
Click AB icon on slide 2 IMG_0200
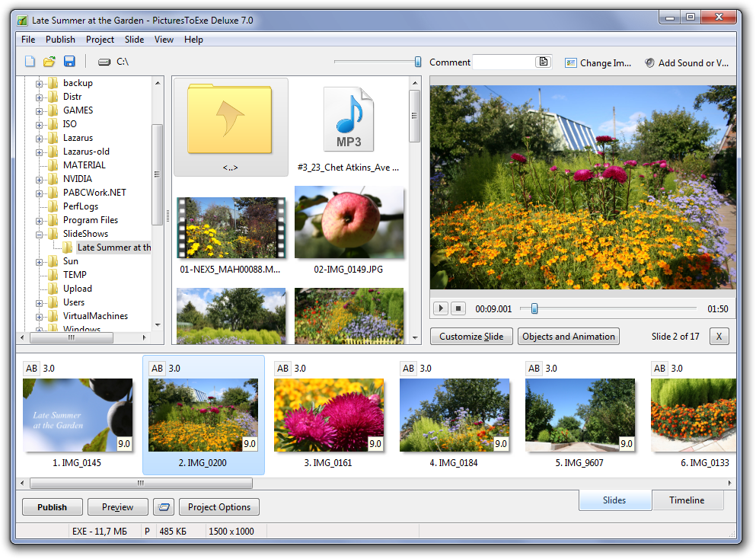coord(157,369)
